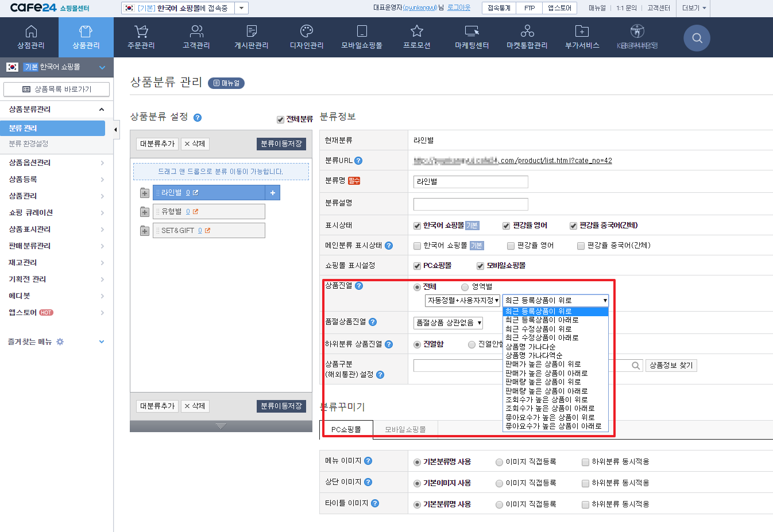Open 프로모션 in the top navigation bar
This screenshot has width=773, height=532.
pyautogui.click(x=416, y=37)
